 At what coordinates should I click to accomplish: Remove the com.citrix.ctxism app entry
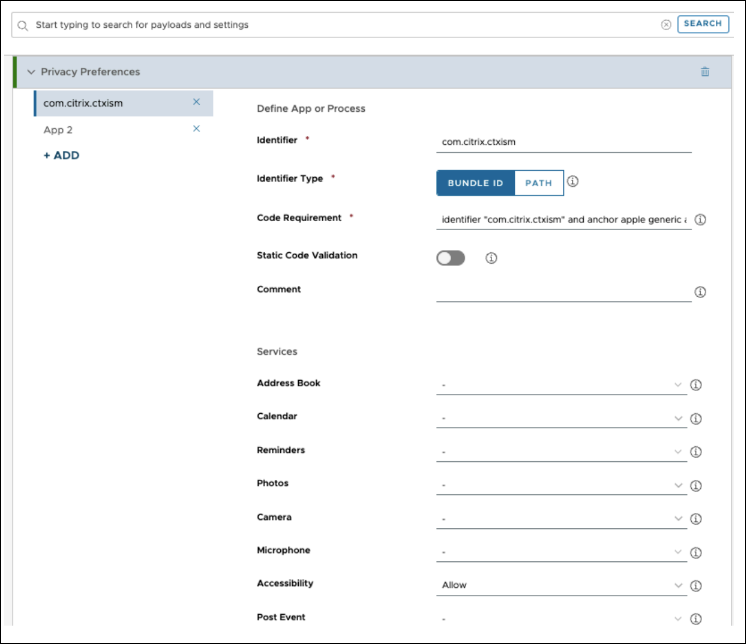196,102
